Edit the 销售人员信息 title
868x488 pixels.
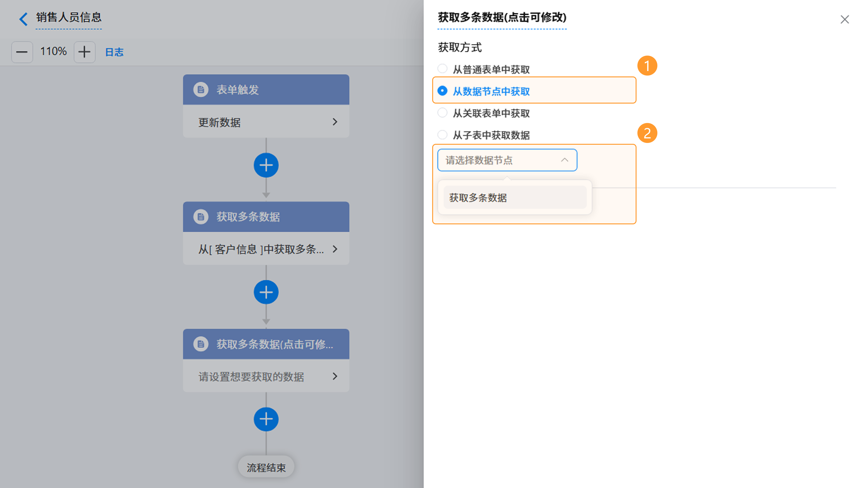(x=69, y=17)
